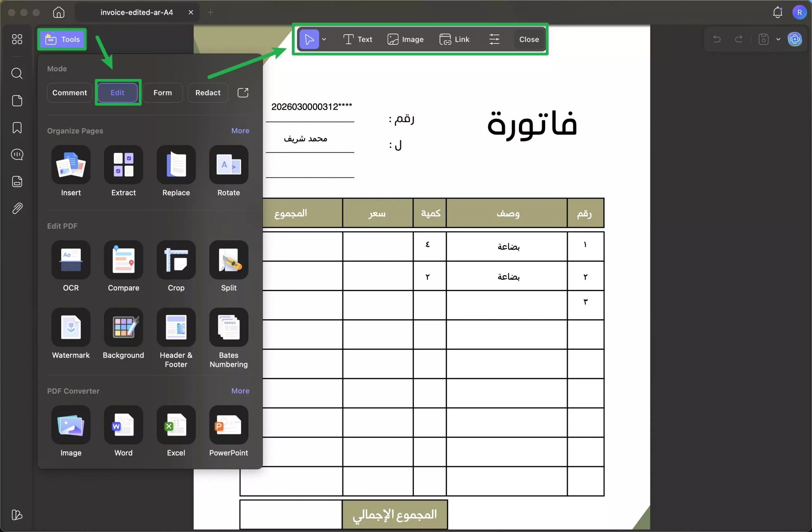
Task: Open a new document tab
Action: tap(211, 12)
